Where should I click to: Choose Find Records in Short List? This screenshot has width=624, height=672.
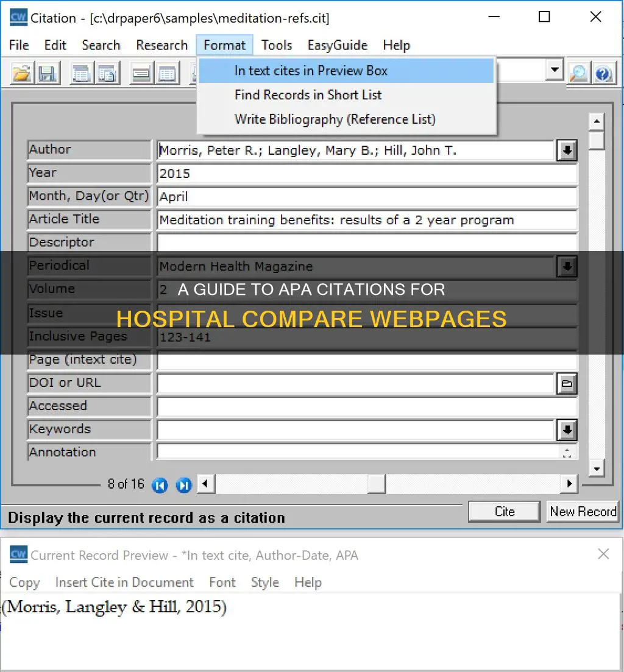346,94
